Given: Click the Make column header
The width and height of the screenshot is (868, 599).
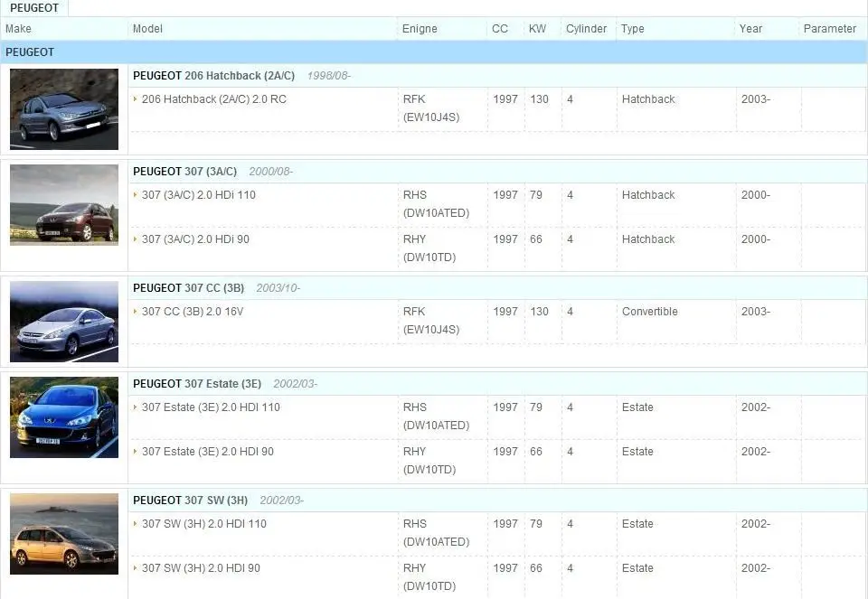Looking at the screenshot, I should pyautogui.click(x=18, y=29).
